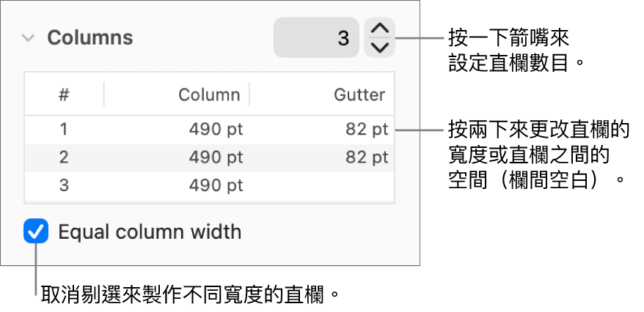Select row 1 in the columns table

(64, 130)
